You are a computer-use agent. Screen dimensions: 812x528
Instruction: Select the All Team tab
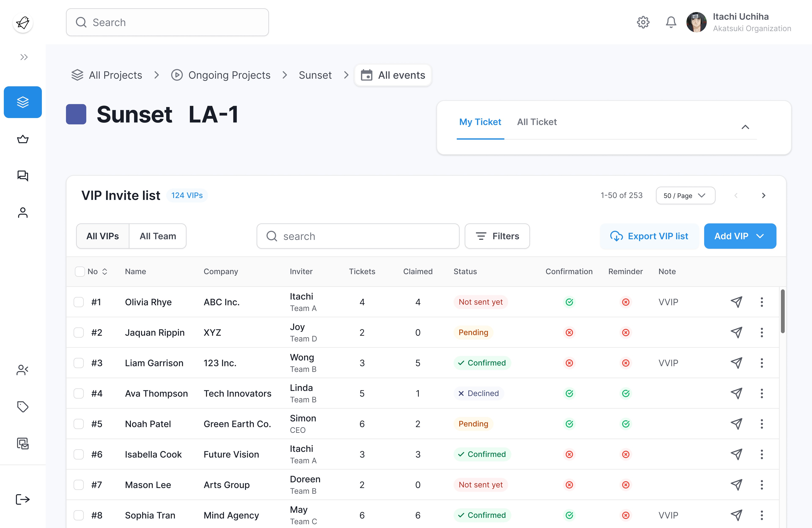(x=158, y=236)
